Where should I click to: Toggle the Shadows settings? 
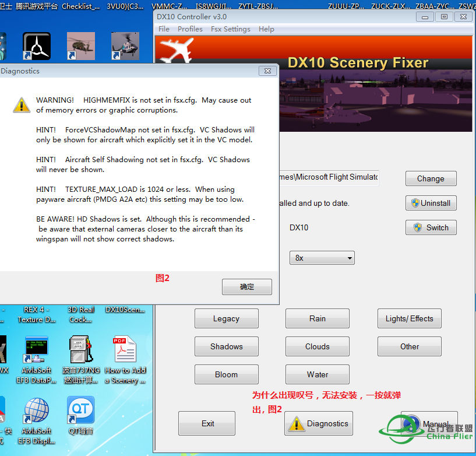tap(226, 346)
